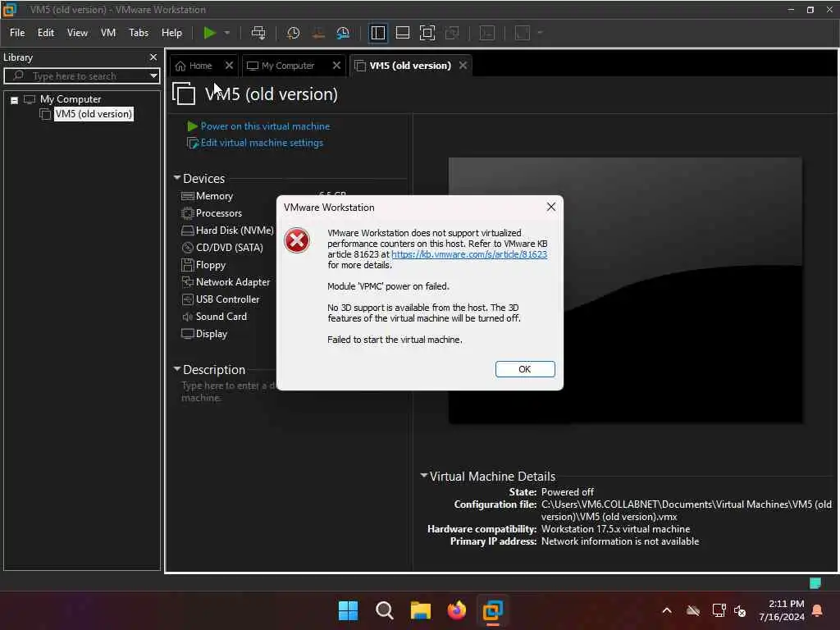Select the Sound Card device
The image size is (840, 630).
[221, 317]
